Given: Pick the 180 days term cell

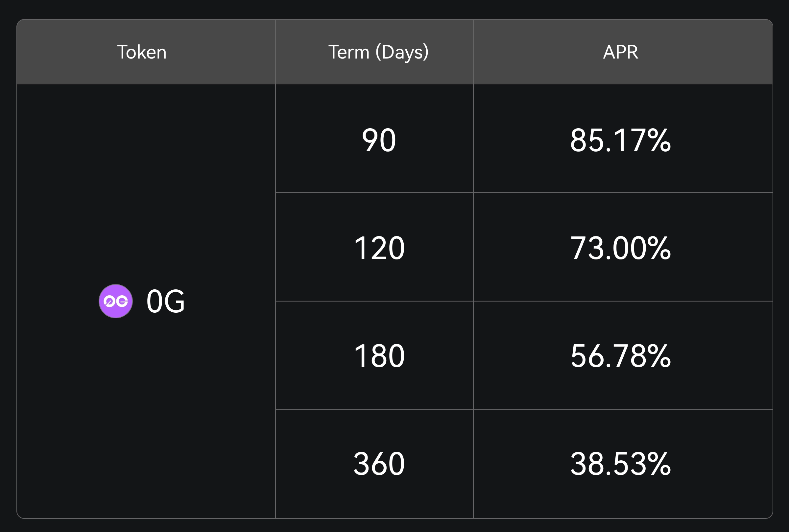Looking at the screenshot, I should coord(379,355).
